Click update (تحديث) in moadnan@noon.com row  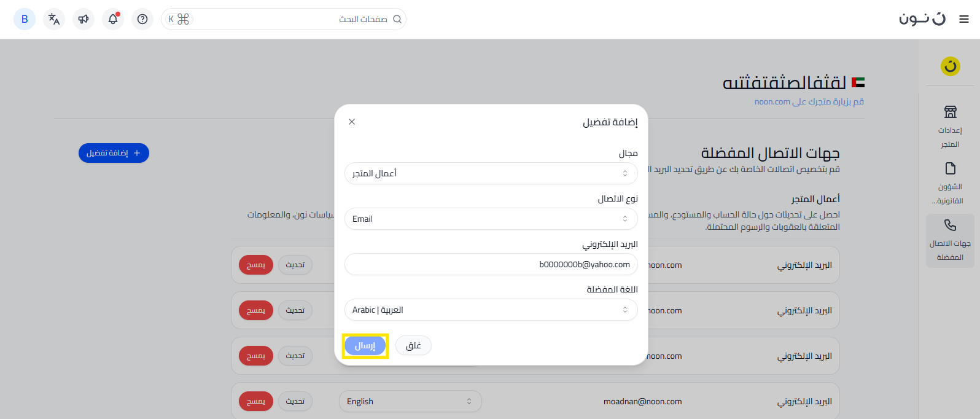(295, 401)
